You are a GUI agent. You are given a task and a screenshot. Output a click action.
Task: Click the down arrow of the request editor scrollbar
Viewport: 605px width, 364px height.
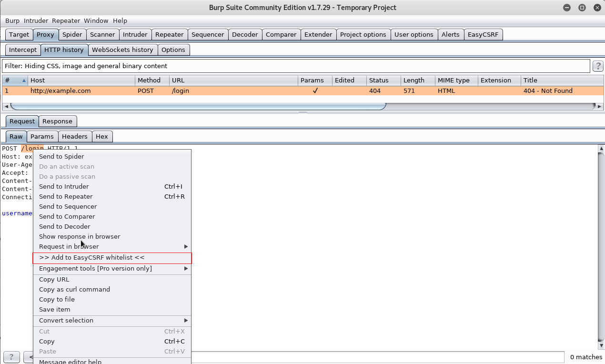click(x=601, y=346)
